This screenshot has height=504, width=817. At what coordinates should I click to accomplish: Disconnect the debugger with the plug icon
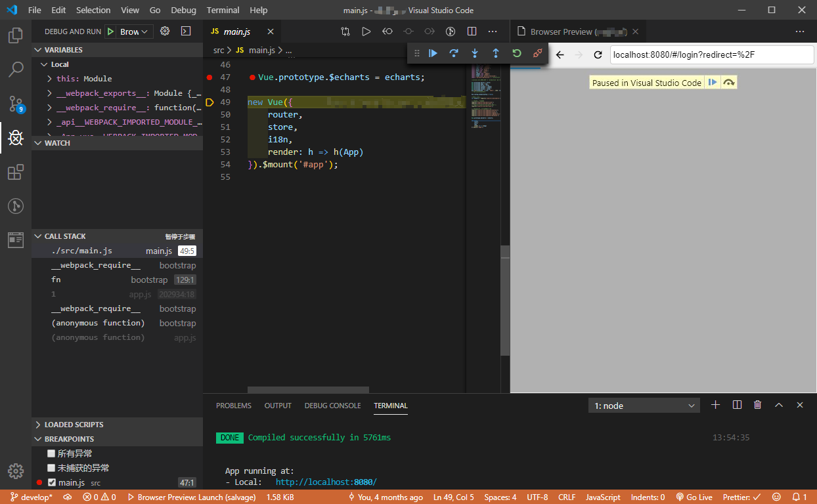538,53
